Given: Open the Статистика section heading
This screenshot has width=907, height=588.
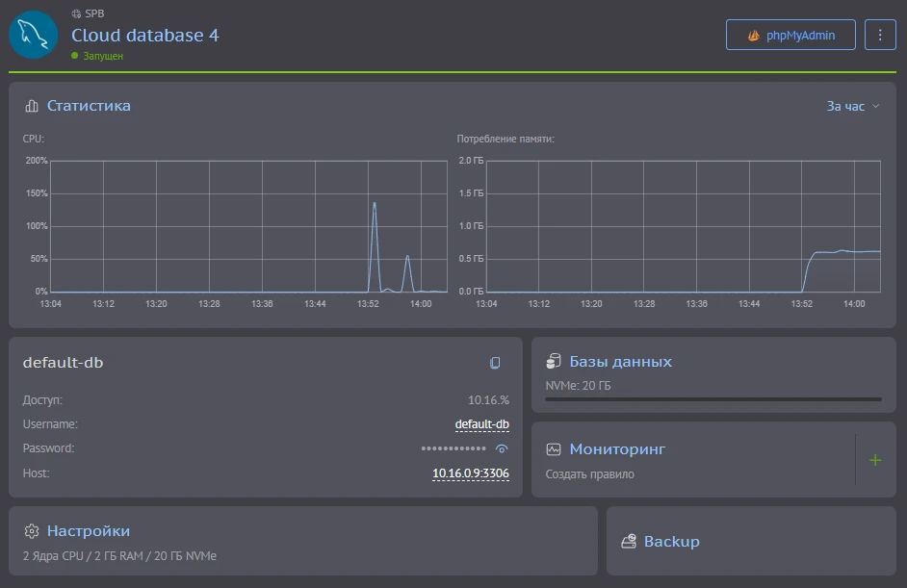Looking at the screenshot, I should click(89, 106).
